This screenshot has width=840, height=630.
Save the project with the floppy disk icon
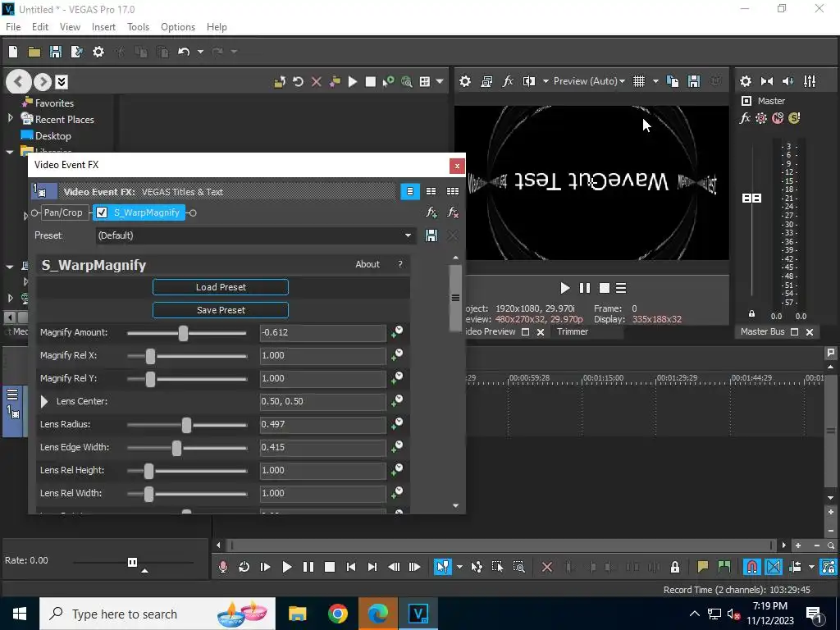[x=55, y=52]
